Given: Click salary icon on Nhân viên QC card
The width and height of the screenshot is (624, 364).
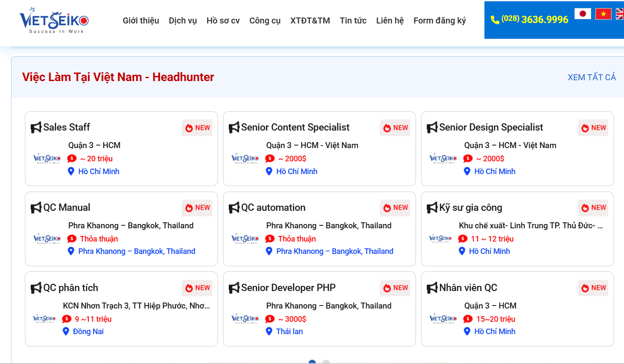Looking at the screenshot, I should pyautogui.click(x=468, y=319).
